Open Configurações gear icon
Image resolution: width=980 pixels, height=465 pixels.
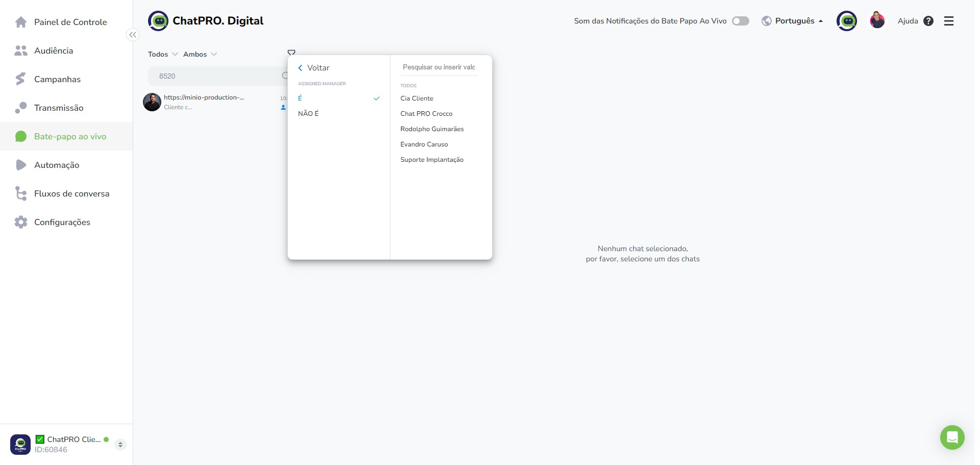tap(21, 222)
